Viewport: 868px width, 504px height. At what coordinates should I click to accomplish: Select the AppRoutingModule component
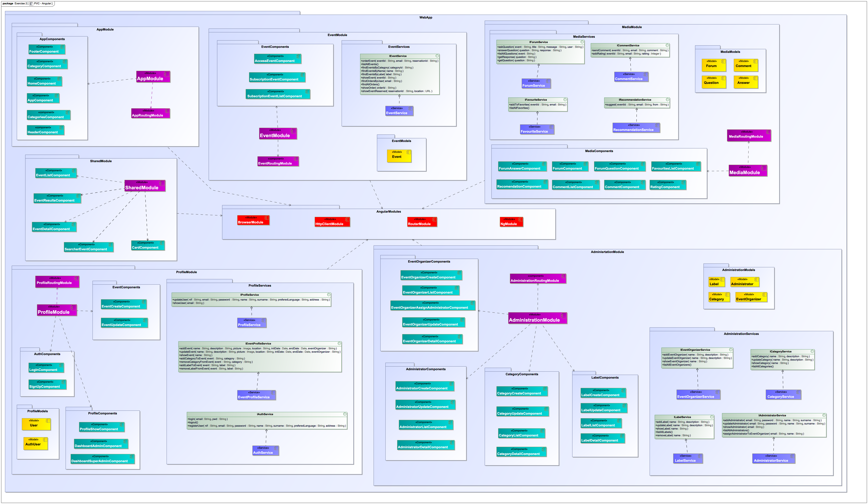[x=151, y=113]
